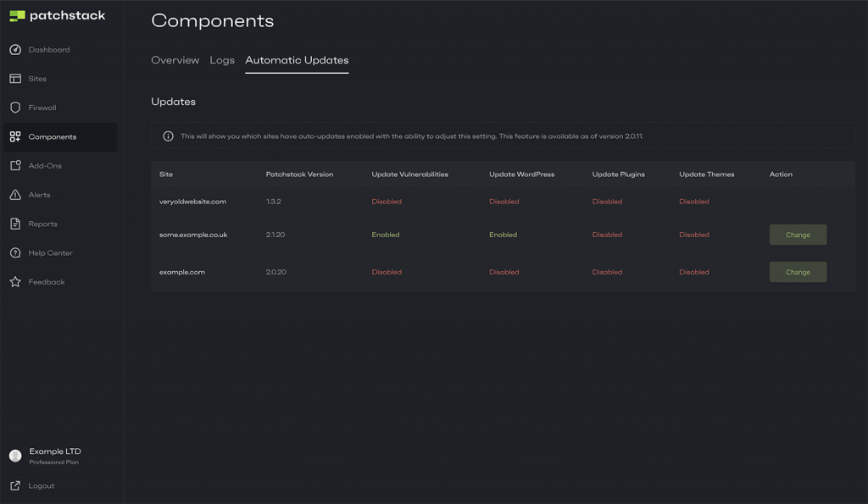Viewport: 868px width, 504px height.
Task: Click the Feedback star icon
Action: pos(18,281)
